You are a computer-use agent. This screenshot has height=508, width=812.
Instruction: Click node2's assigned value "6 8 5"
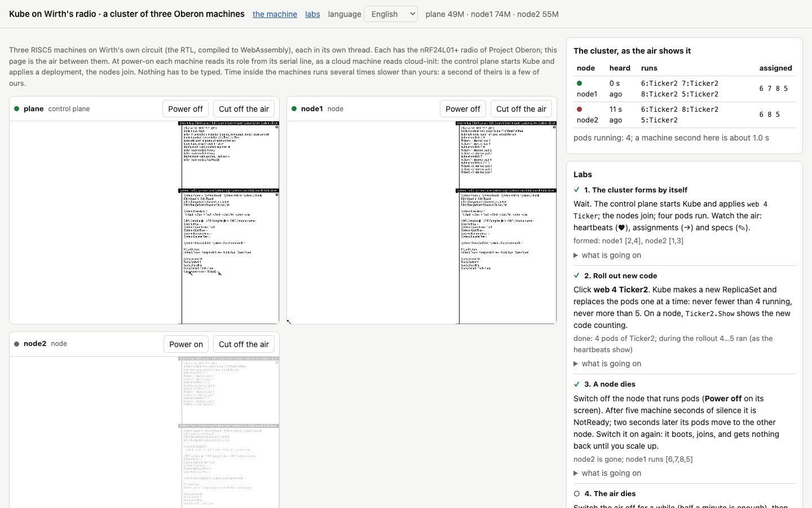tap(769, 115)
